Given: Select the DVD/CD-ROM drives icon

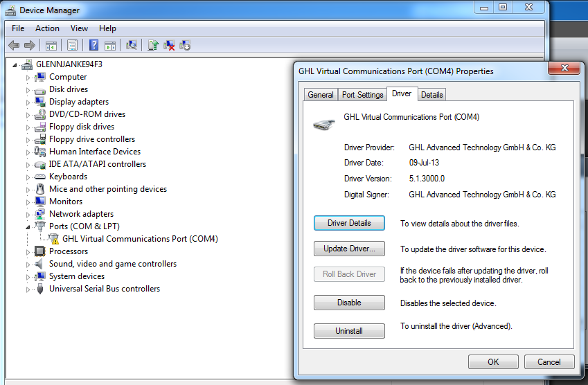Looking at the screenshot, I should [x=39, y=114].
